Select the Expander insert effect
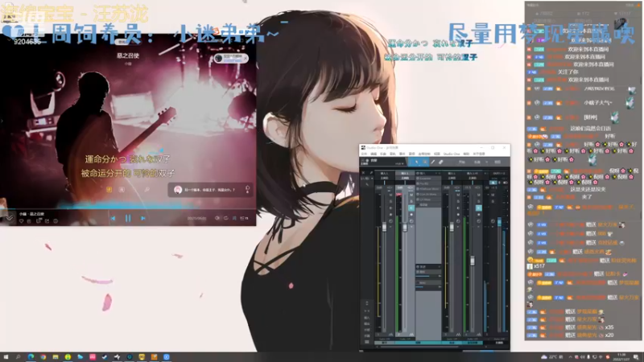This screenshot has height=362, width=644. tap(428, 178)
